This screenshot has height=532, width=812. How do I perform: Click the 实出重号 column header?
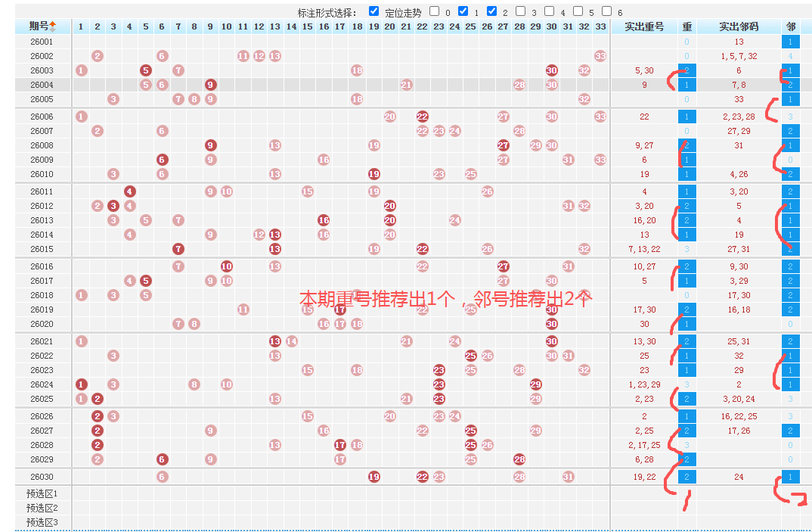pos(644,26)
